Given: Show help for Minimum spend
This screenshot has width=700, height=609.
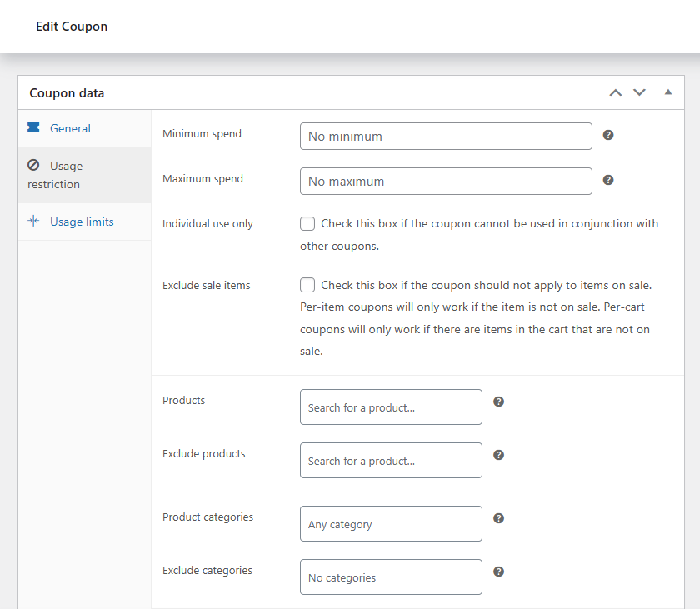Looking at the screenshot, I should click(608, 135).
